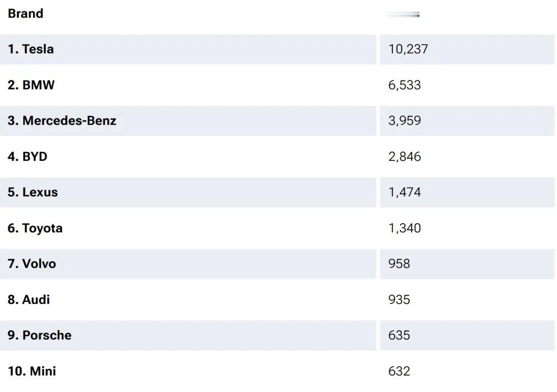Click the value 3,959 for Mercedes-Benz
The width and height of the screenshot is (557, 392).
point(405,121)
